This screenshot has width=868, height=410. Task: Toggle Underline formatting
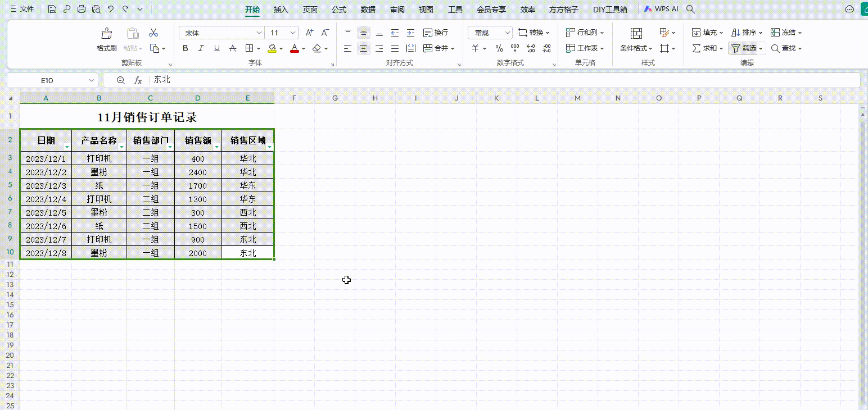tap(217, 48)
